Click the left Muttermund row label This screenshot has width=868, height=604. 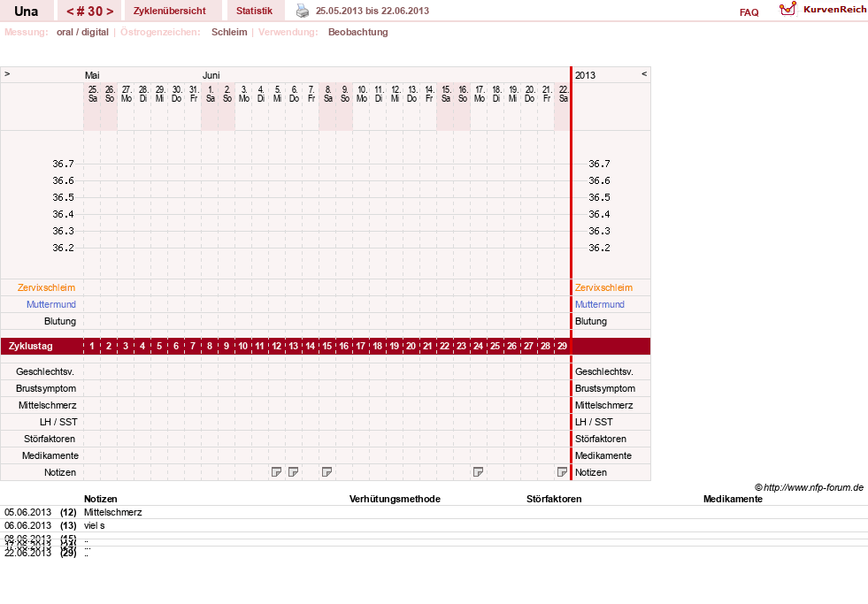[51, 304]
